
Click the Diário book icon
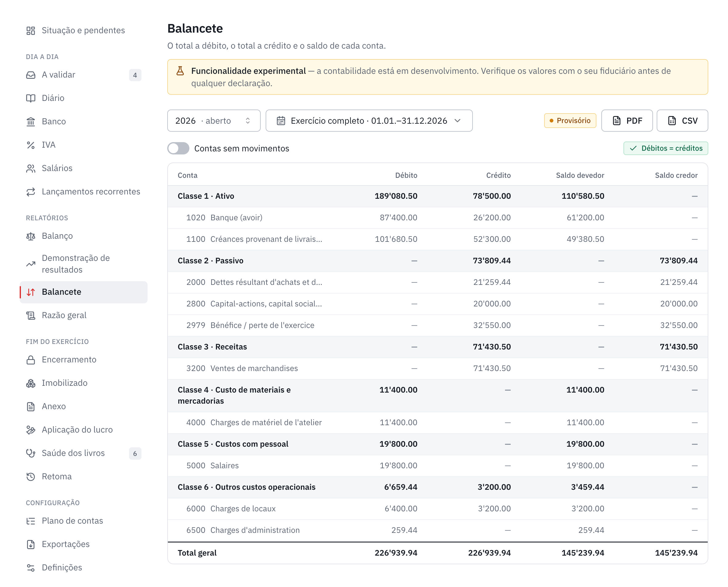pos(31,98)
